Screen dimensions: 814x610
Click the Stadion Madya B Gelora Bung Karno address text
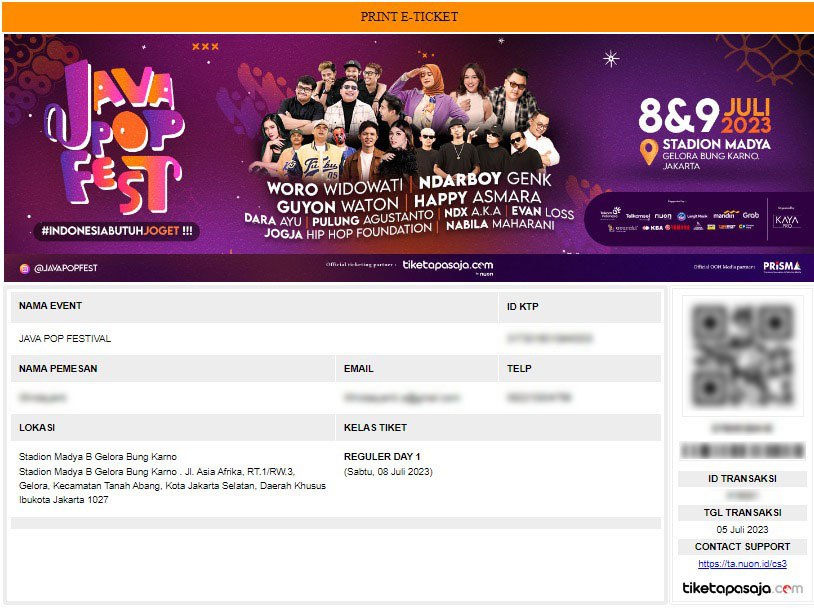coord(172,478)
